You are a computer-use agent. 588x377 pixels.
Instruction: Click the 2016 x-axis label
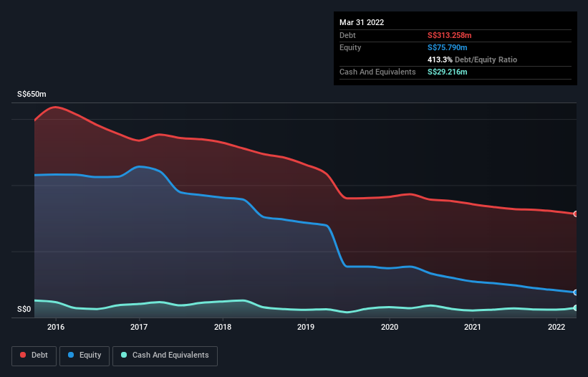[x=56, y=327]
